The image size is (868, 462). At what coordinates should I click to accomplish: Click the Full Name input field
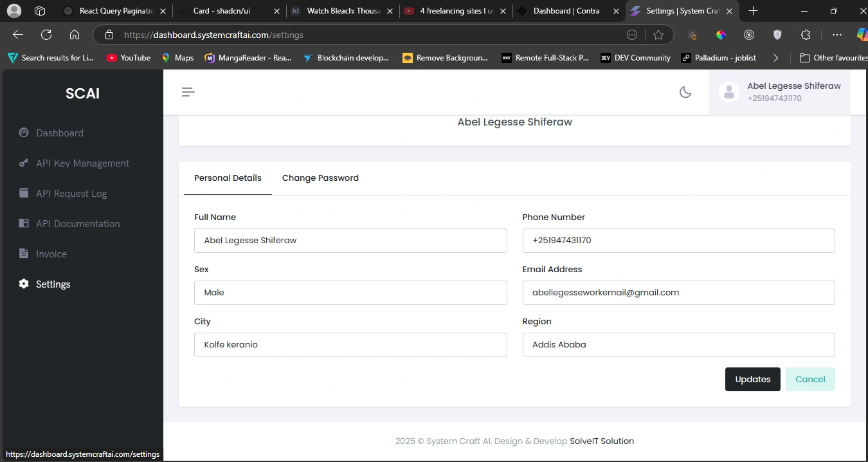point(350,241)
